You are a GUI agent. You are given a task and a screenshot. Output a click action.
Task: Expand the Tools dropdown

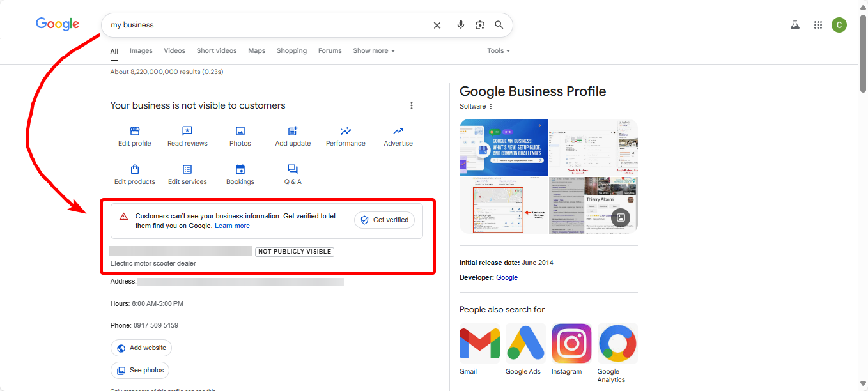click(x=499, y=51)
